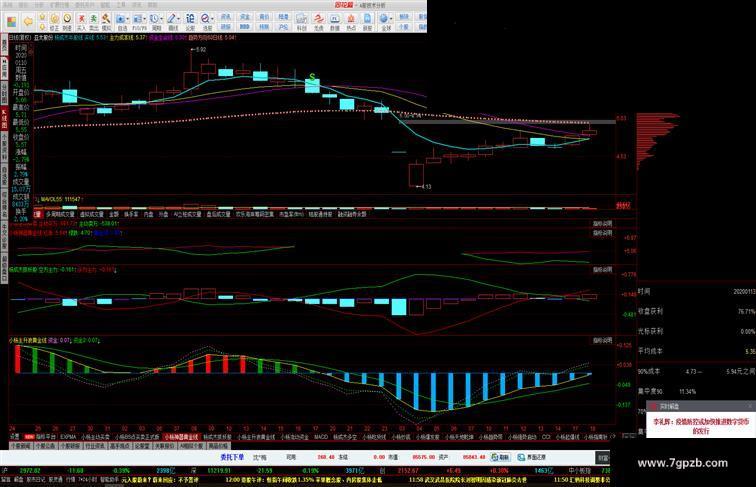Open 指标说明 link in MACD-style panel

click(x=602, y=270)
